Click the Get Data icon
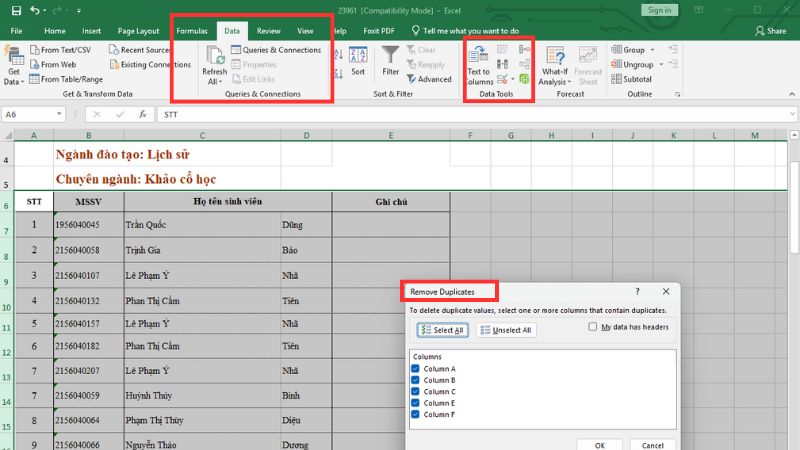The width and height of the screenshot is (800, 450). point(14,58)
